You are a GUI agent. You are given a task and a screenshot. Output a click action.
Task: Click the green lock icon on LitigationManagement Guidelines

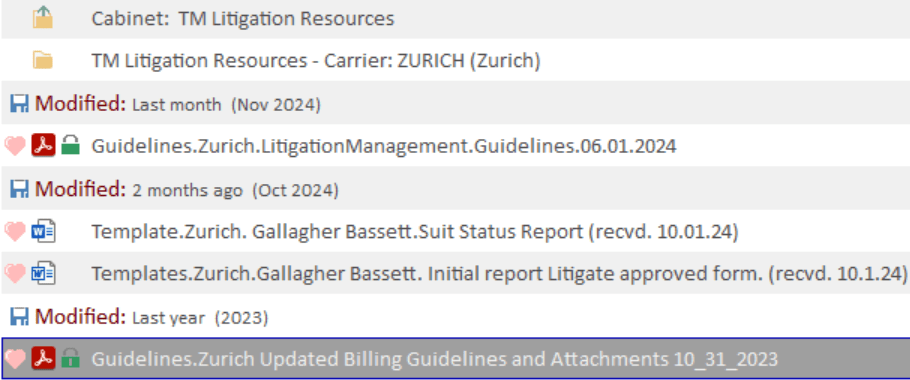tap(70, 145)
